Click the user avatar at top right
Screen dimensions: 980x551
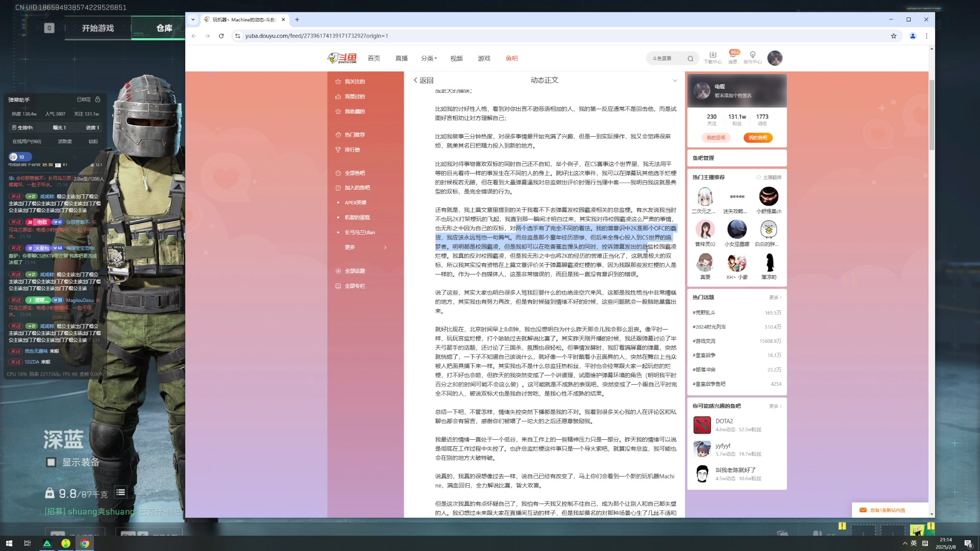click(775, 58)
